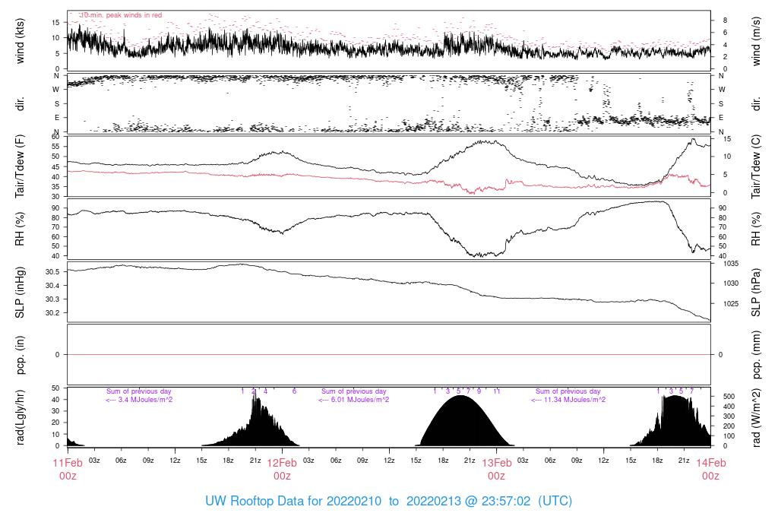Select the "wind (m/s)" axis label

pos(756,41)
